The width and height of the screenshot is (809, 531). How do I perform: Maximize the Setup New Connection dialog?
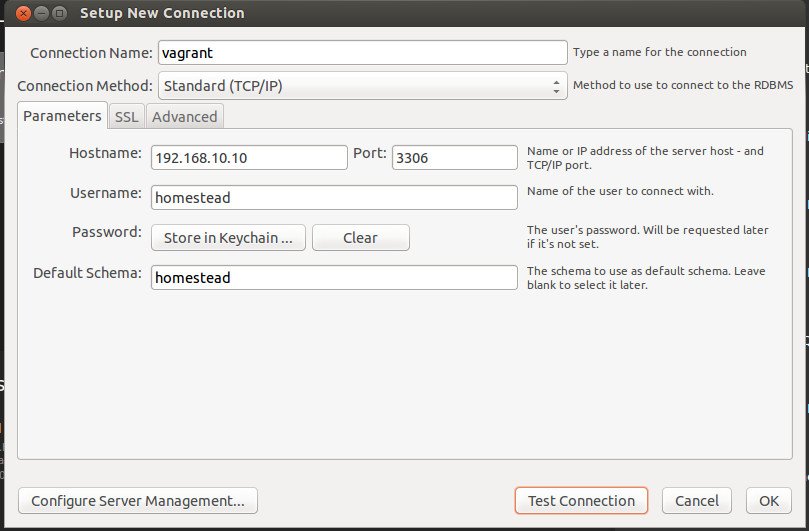(x=60, y=13)
